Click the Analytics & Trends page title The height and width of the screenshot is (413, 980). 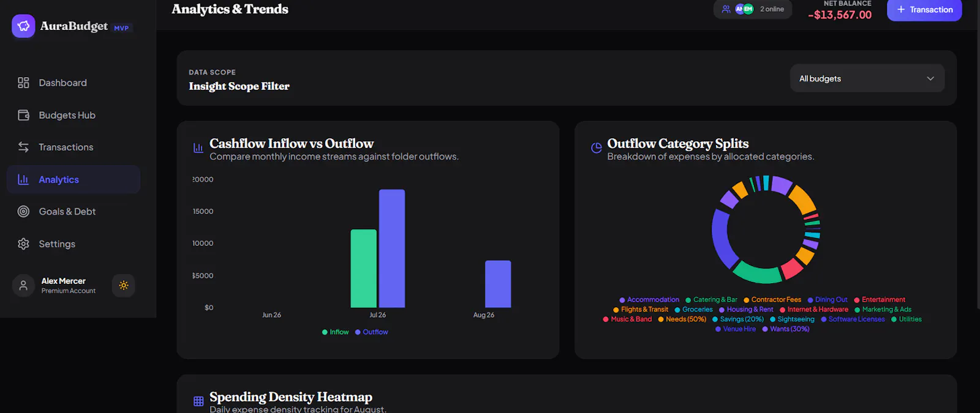[230, 9]
